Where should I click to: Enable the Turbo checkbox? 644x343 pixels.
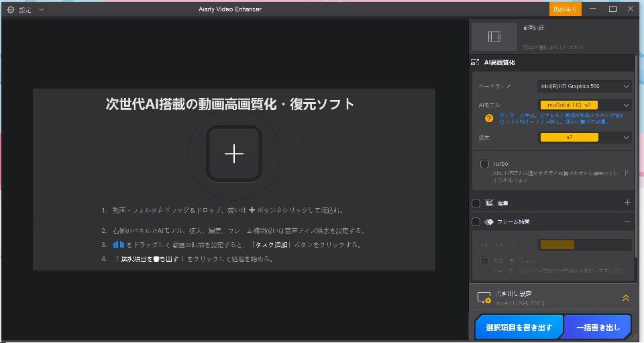(x=484, y=164)
